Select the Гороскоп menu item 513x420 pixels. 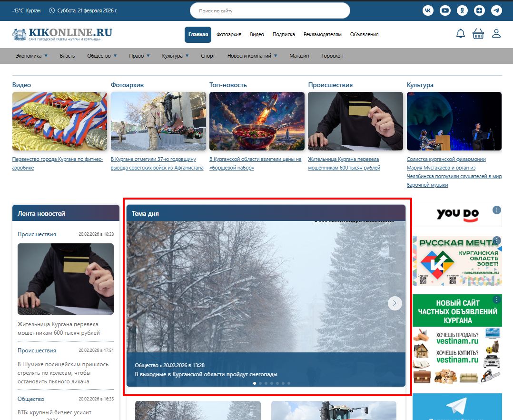click(332, 56)
